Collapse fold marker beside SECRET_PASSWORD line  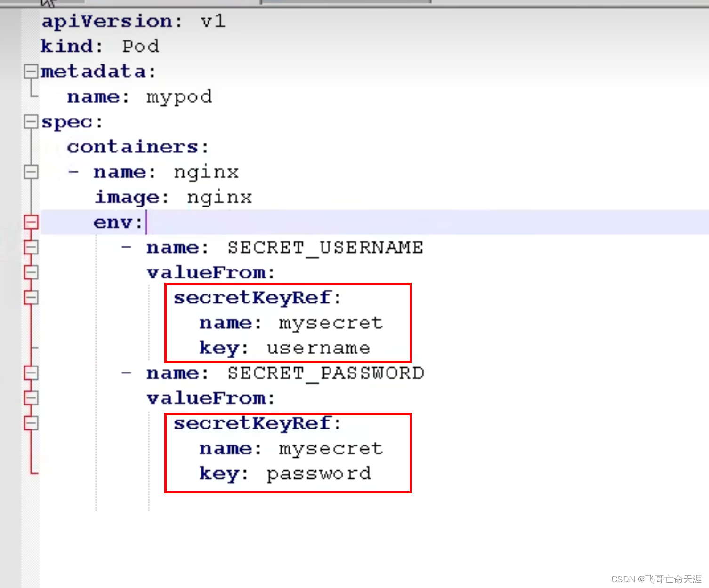[31, 373]
